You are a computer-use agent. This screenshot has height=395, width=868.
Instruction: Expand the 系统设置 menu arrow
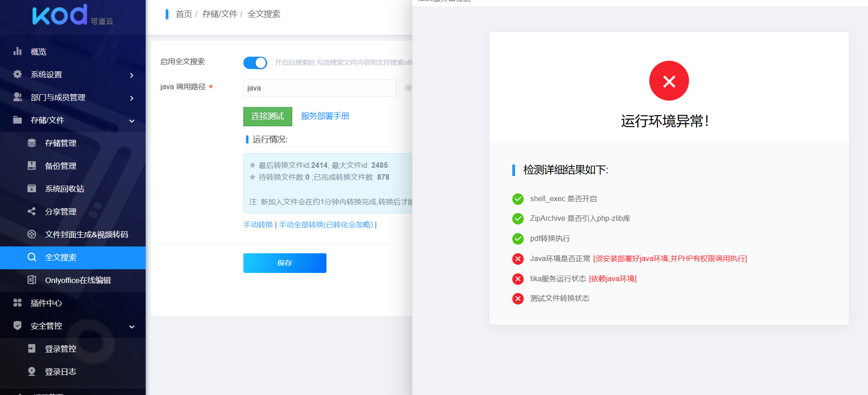(132, 75)
